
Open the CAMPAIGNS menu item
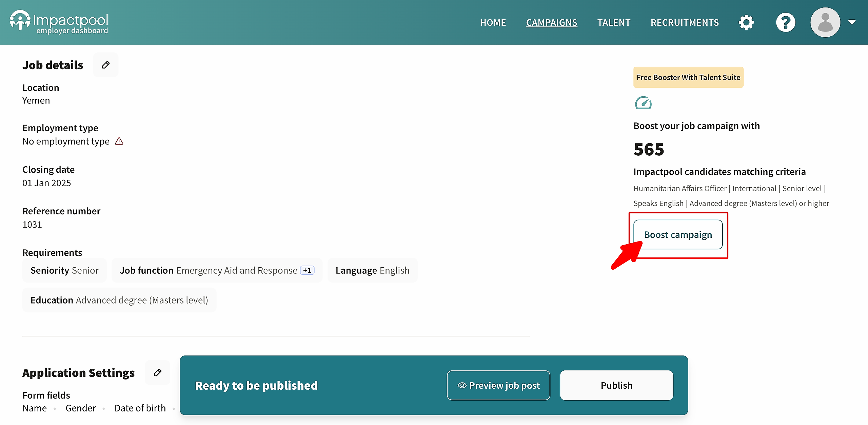coord(552,22)
